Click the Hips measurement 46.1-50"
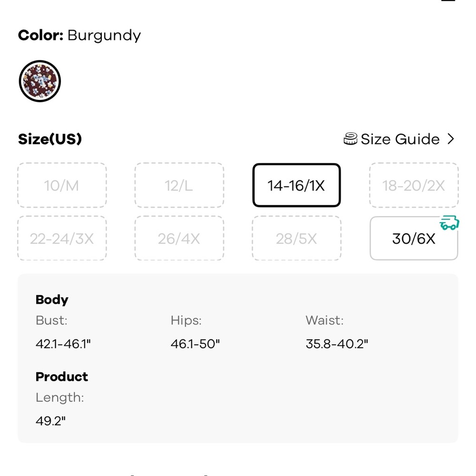The width and height of the screenshot is (476, 476). tap(195, 344)
